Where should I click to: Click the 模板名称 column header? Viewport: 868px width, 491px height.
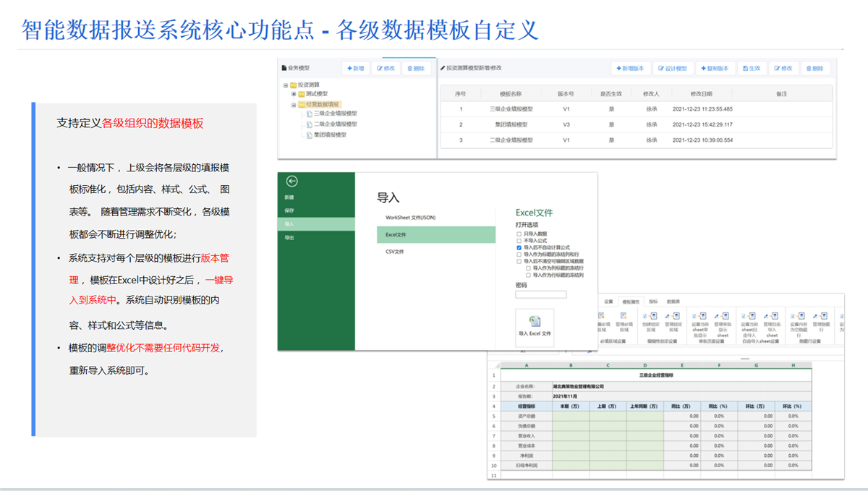[511, 94]
